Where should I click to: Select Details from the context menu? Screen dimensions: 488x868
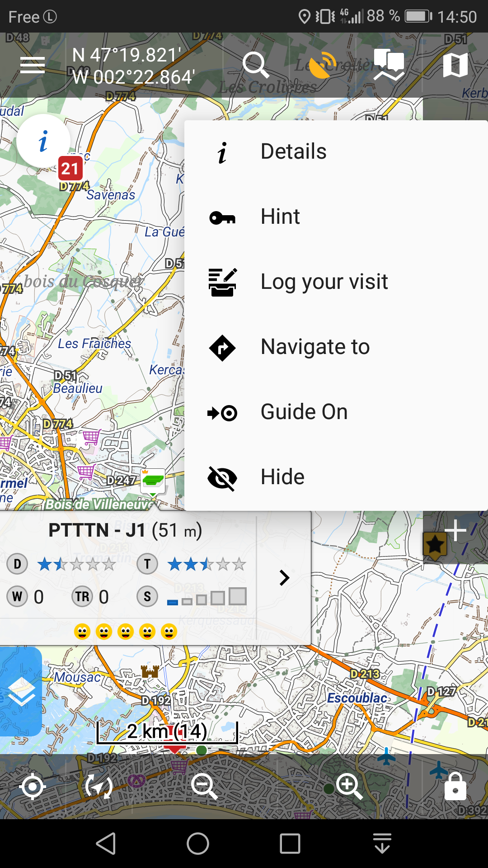click(x=293, y=151)
